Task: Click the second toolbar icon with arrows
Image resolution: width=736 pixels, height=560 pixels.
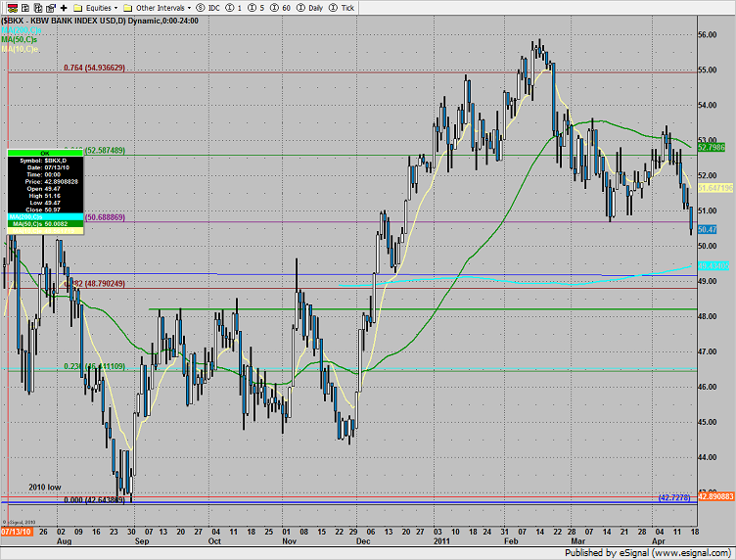Action: tap(25, 8)
